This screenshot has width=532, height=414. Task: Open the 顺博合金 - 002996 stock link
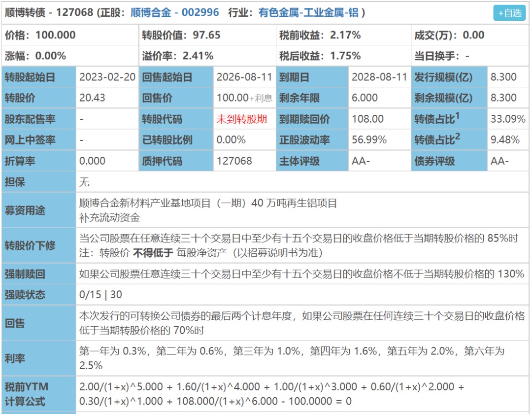click(175, 12)
